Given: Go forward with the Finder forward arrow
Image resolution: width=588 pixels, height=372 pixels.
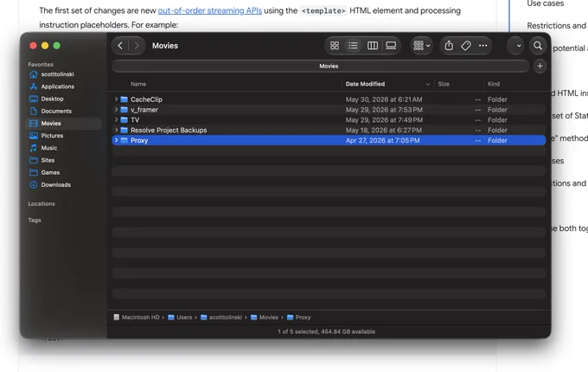Looking at the screenshot, I should tap(137, 46).
